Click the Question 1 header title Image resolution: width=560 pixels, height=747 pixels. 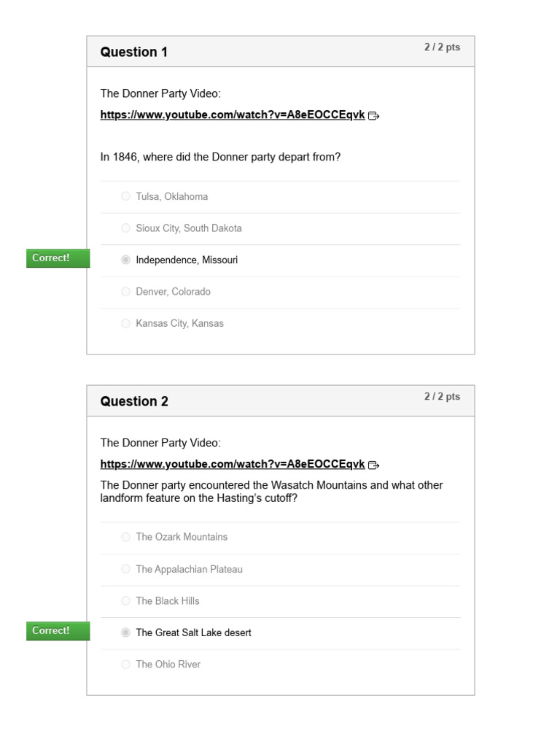pos(134,52)
